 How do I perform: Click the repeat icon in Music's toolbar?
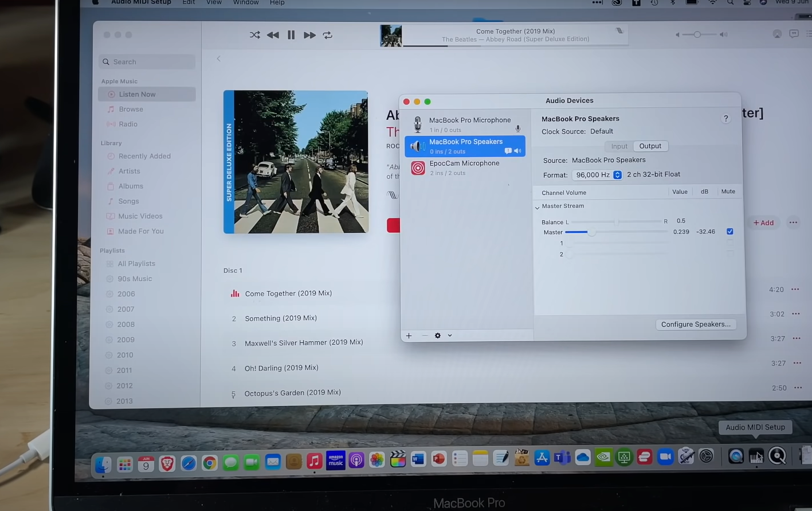pos(327,35)
